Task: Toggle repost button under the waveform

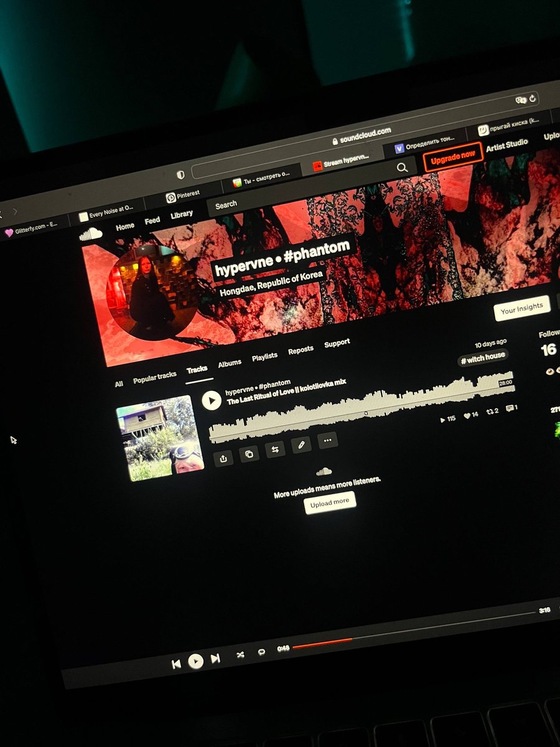Action: click(x=275, y=449)
